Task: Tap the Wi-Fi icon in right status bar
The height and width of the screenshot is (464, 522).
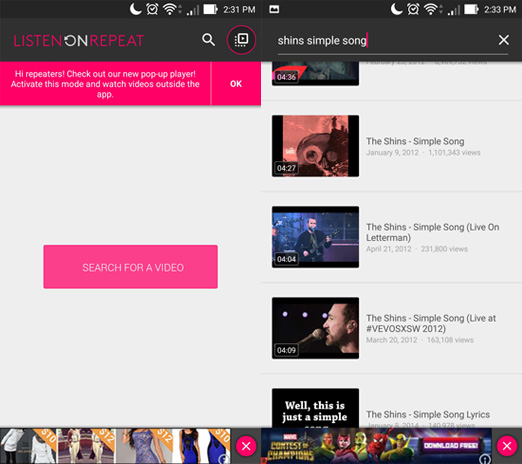Action: point(432,9)
